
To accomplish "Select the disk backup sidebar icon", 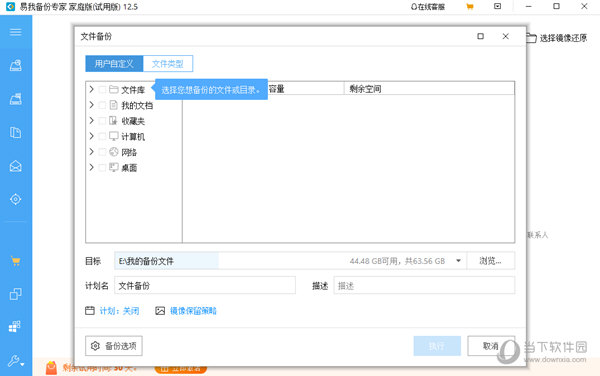I will (x=16, y=65).
